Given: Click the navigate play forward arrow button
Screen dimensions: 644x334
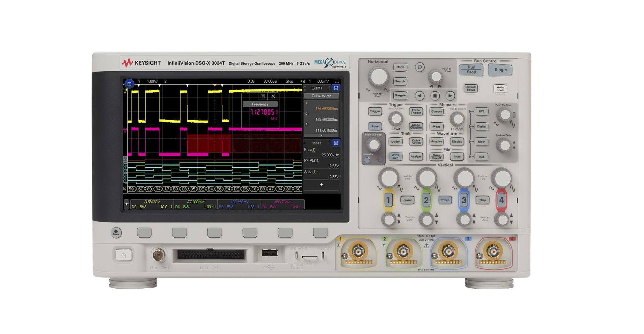Looking at the screenshot, I should (x=450, y=96).
